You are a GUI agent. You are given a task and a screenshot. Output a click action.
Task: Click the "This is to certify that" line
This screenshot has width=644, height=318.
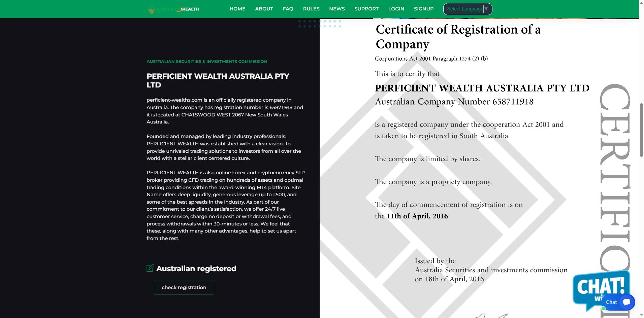click(x=407, y=74)
